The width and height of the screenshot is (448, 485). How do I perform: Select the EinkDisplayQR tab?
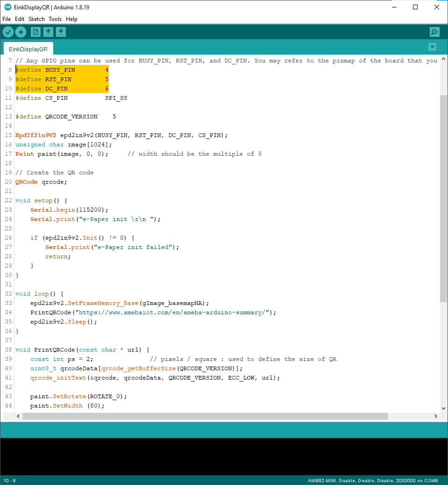[28, 49]
